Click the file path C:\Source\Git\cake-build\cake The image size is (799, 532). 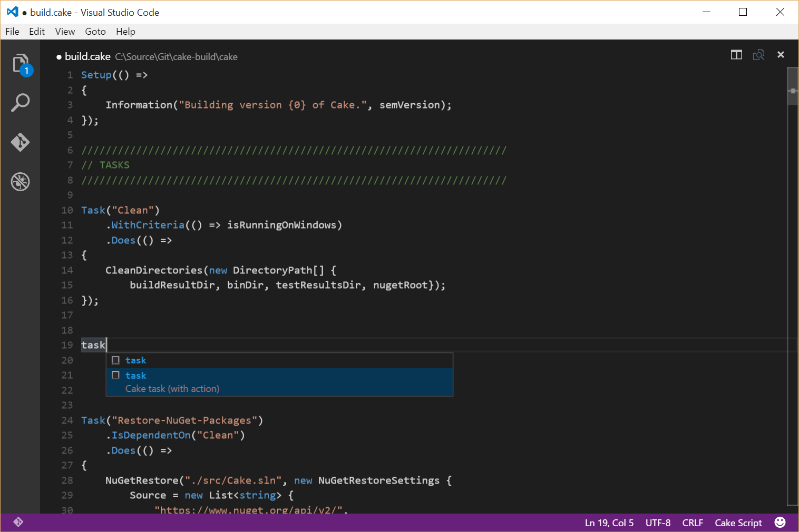[x=177, y=57]
